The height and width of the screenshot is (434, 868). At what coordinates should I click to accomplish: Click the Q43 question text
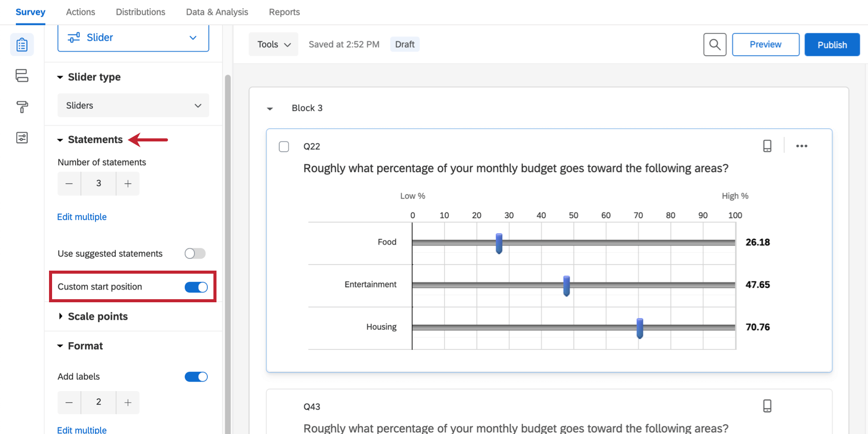click(x=516, y=428)
